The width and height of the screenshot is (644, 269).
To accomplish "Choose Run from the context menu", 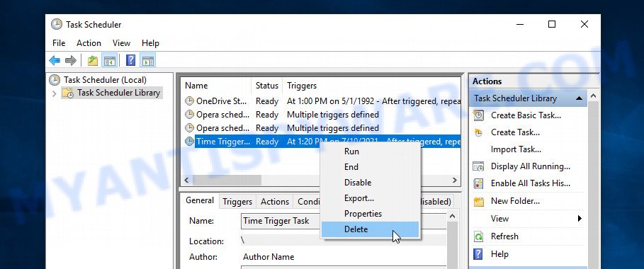I will pyautogui.click(x=370, y=151).
